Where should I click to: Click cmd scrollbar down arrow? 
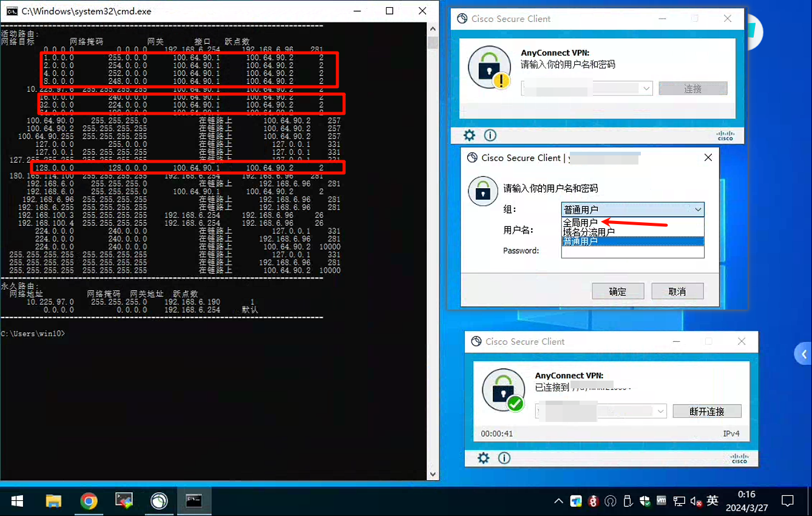click(x=433, y=475)
